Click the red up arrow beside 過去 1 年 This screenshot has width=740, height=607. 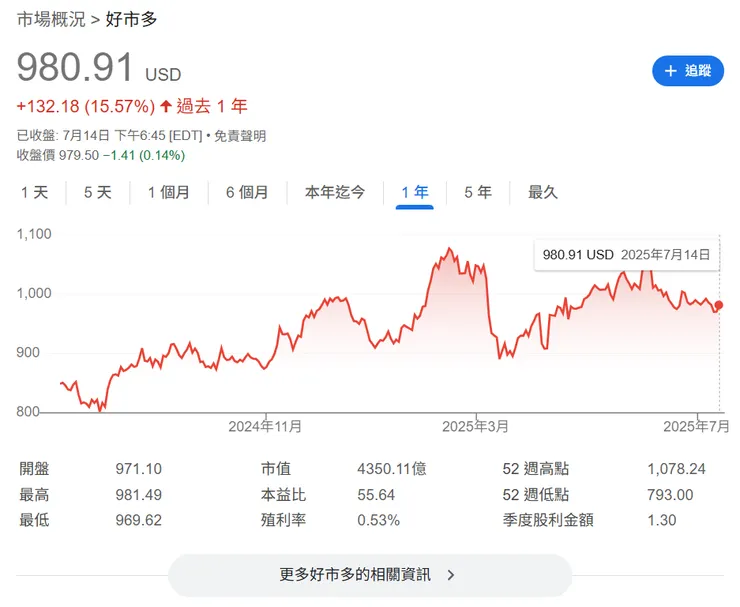[165, 106]
